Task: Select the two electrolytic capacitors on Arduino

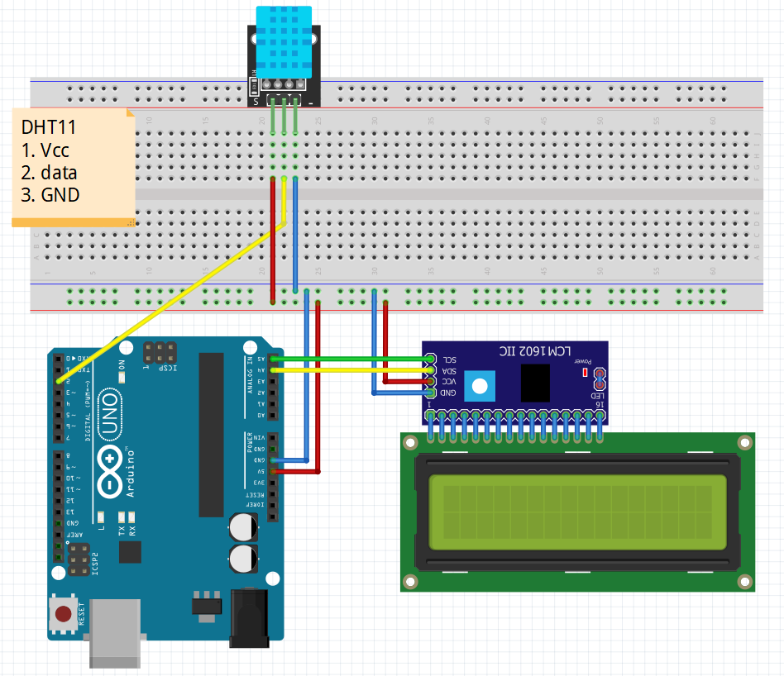Action: click(x=243, y=544)
